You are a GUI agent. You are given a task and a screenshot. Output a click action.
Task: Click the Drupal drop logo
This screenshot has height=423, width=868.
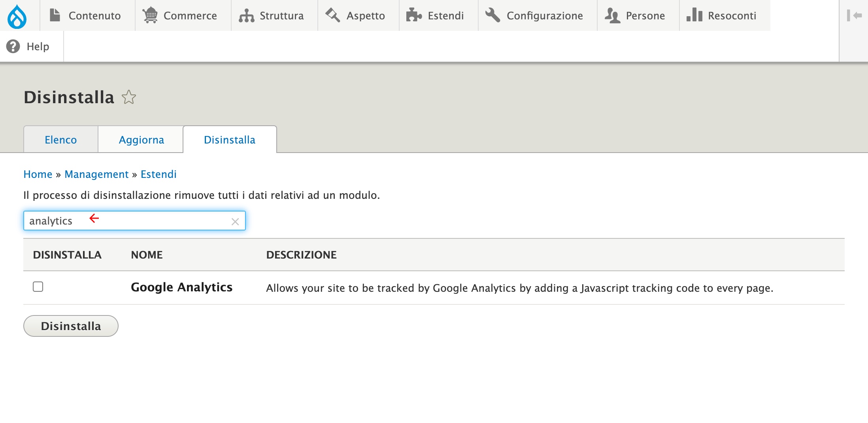(x=17, y=16)
